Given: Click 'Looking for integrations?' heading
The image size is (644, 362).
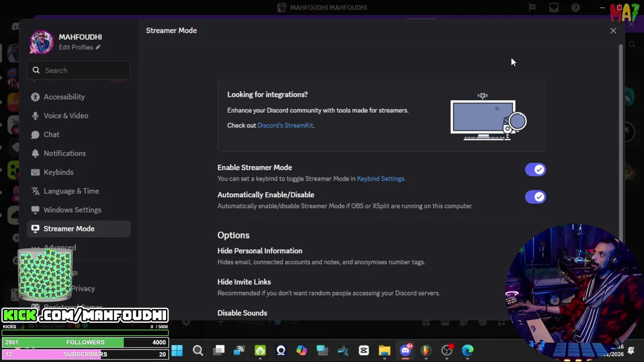Looking at the screenshot, I should coord(267,95).
